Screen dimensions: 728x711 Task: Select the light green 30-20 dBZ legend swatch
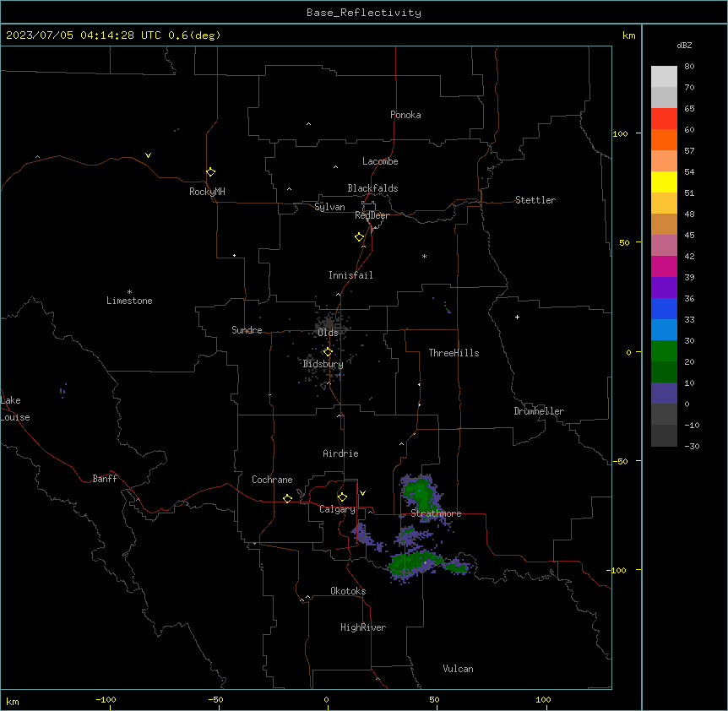[664, 351]
